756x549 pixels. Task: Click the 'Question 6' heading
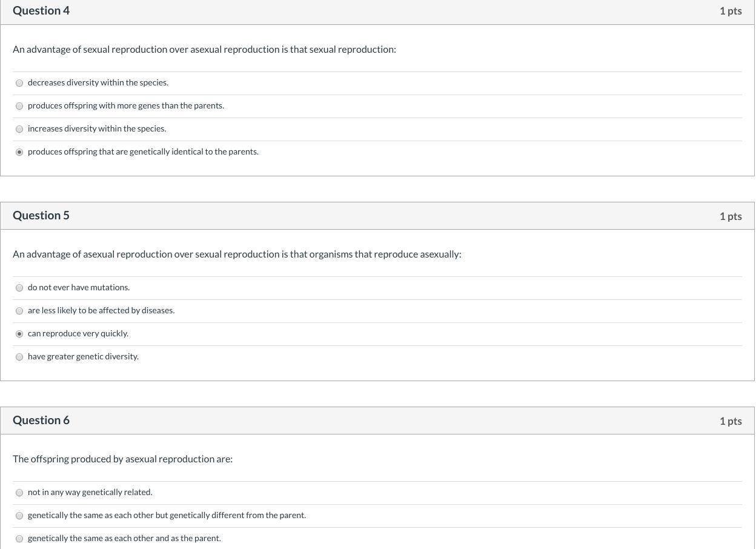click(x=41, y=421)
